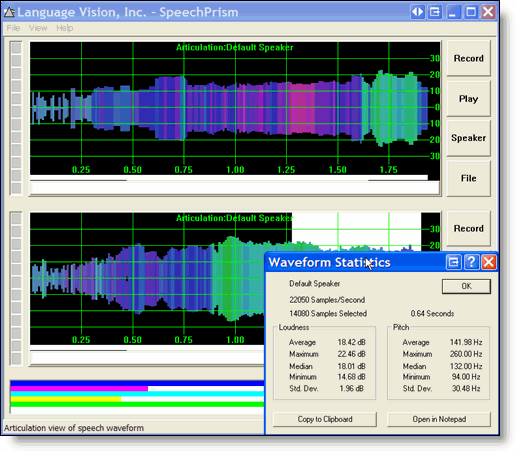Click Loudness Average value 18.42 dB

pyautogui.click(x=351, y=342)
